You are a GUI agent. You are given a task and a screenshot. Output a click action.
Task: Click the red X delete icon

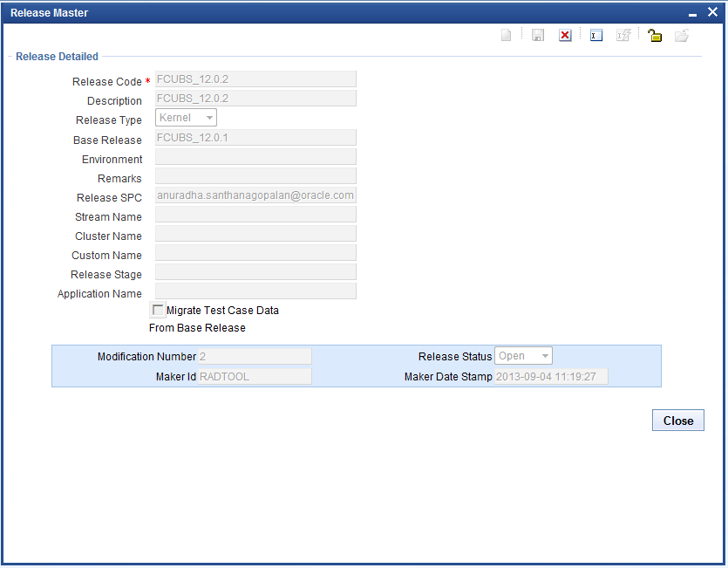(x=565, y=35)
